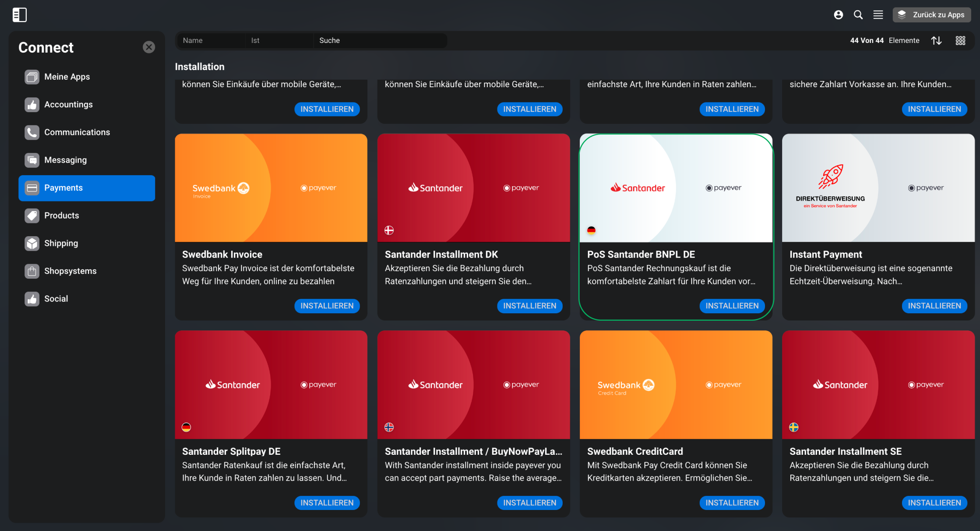
Task: Open Santander Installment SE thumbnail
Action: 878,385
